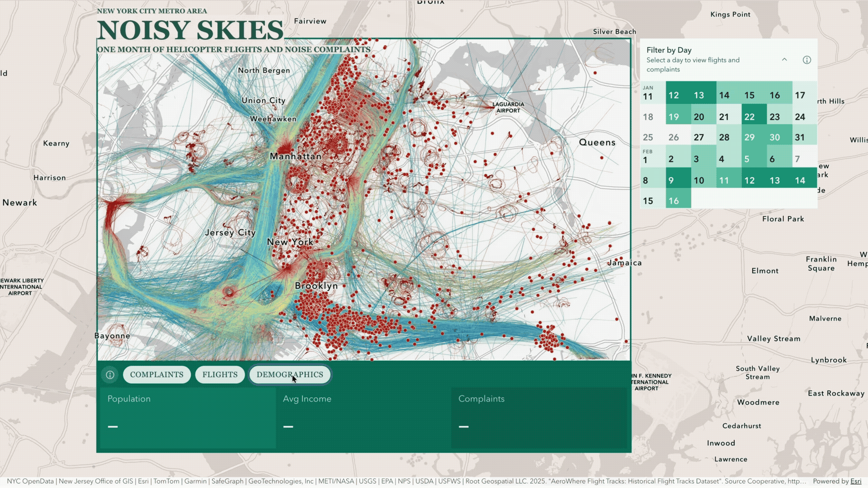Screen dimensions: 868x488
Task: Select January 13 in the calendar
Action: point(703,93)
